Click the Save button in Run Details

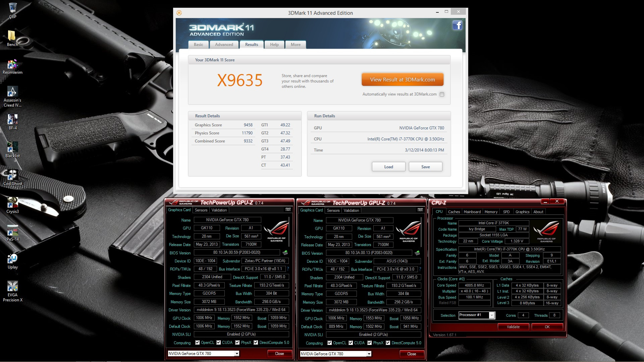tap(425, 167)
